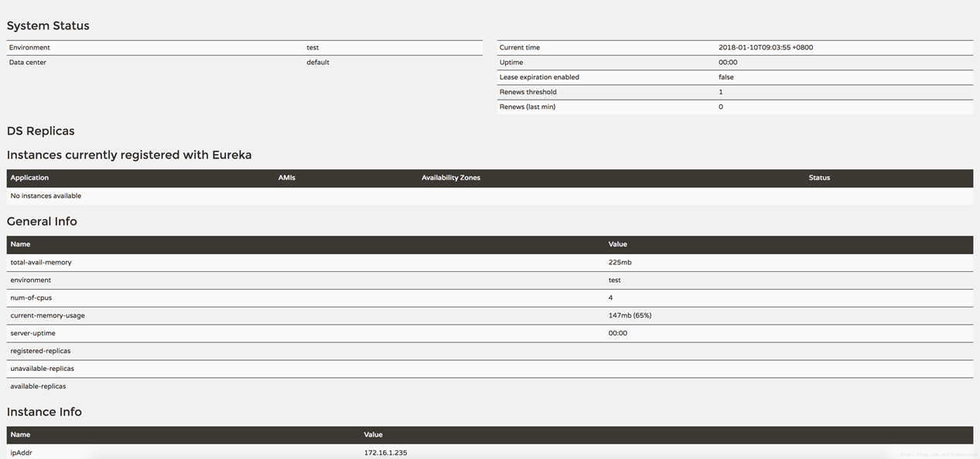The image size is (980, 459).
Task: Select the Current time value 2018-01-10T09:03:55
Action: coord(765,48)
